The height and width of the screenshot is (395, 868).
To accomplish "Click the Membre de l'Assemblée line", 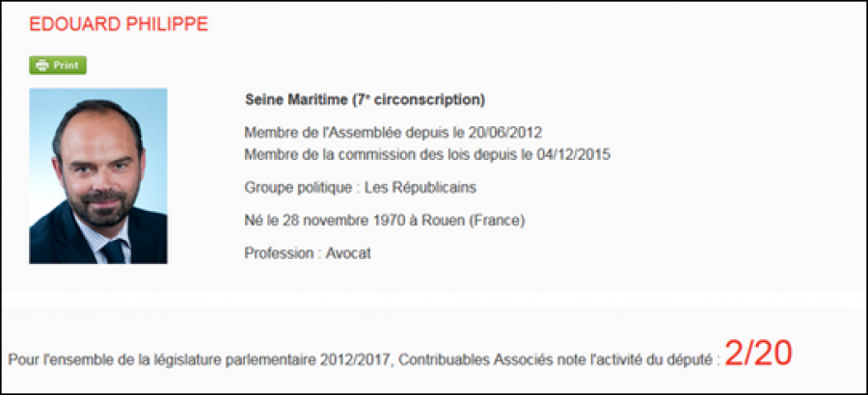I will pyautogui.click(x=393, y=133).
